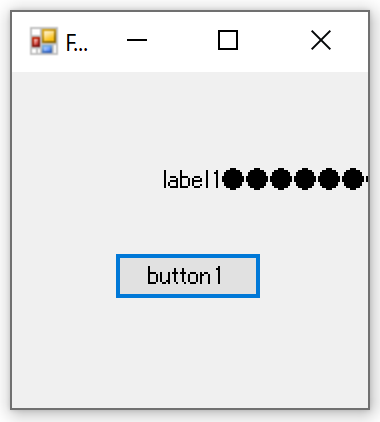This screenshot has width=380, height=422.
Task: Click the button1 button
Action: pos(188,276)
